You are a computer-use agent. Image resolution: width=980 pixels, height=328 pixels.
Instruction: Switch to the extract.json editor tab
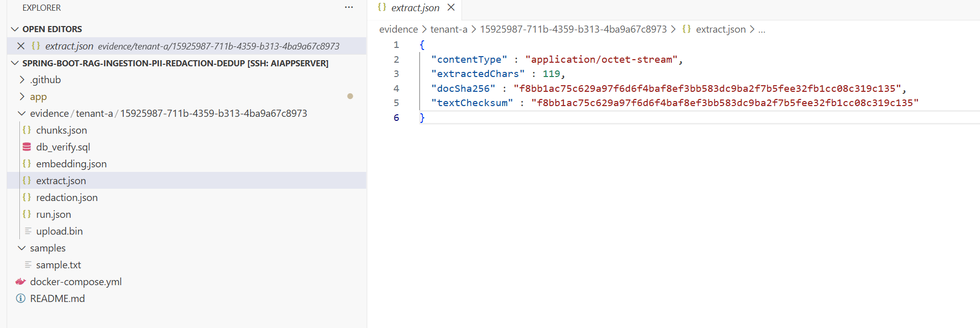[x=415, y=8]
